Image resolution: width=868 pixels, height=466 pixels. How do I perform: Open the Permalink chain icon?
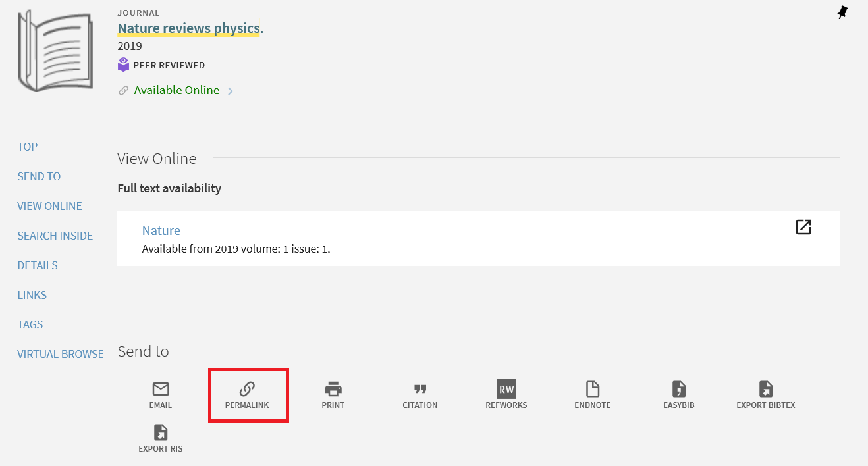coord(247,389)
